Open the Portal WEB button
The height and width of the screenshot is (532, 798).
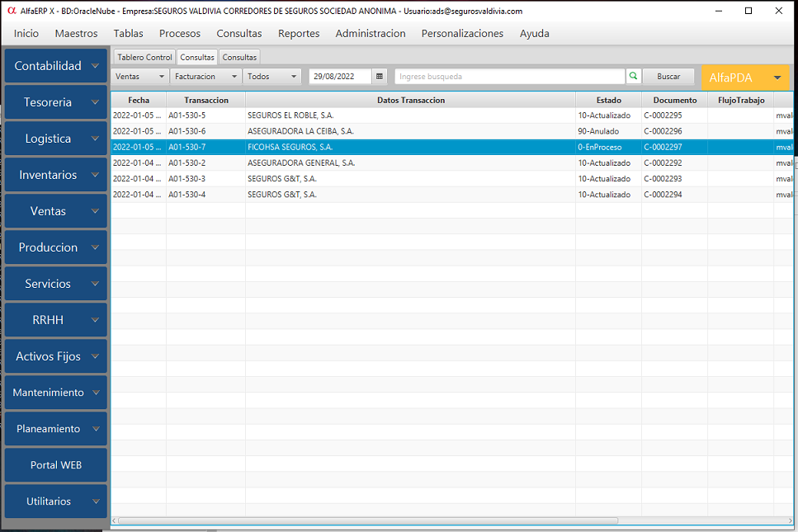pos(55,465)
